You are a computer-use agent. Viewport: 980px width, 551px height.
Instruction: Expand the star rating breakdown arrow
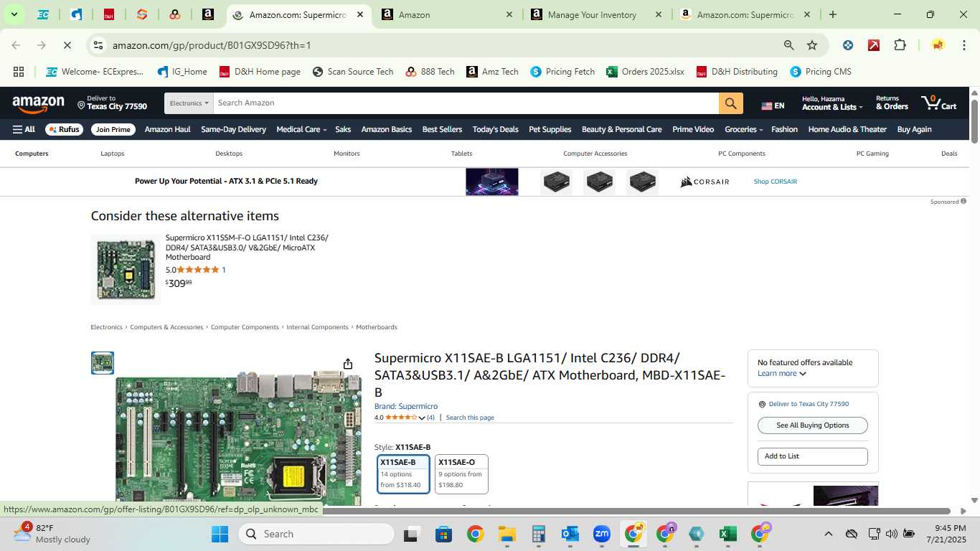click(x=422, y=418)
